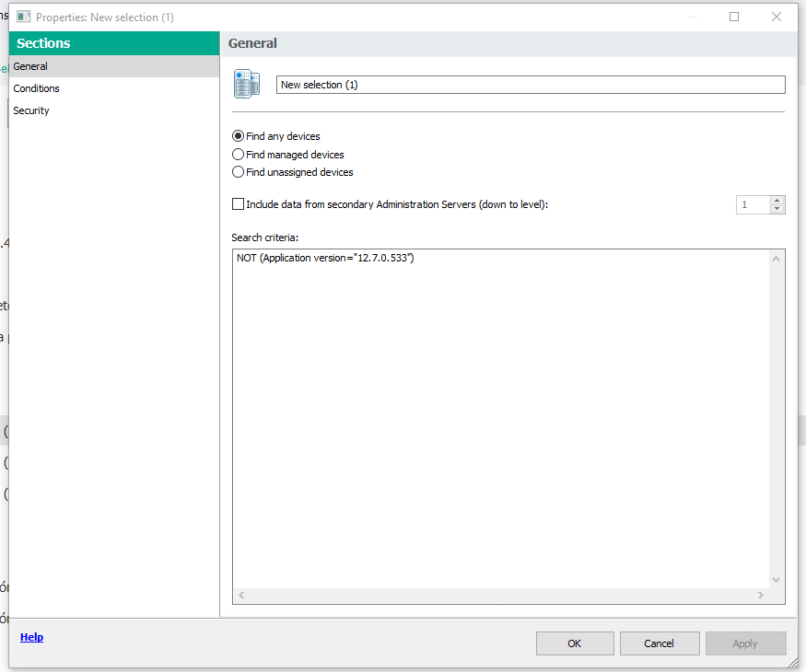Enable secondary Administration Servers data checkbox
806x672 pixels.
(238, 204)
